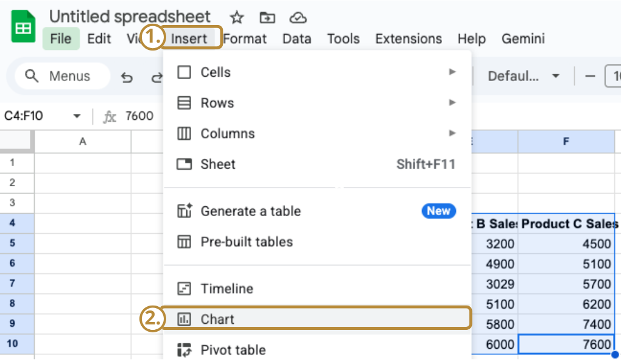Star the Untitled spreadsheet document
The width and height of the screenshot is (621, 364).
click(x=236, y=17)
